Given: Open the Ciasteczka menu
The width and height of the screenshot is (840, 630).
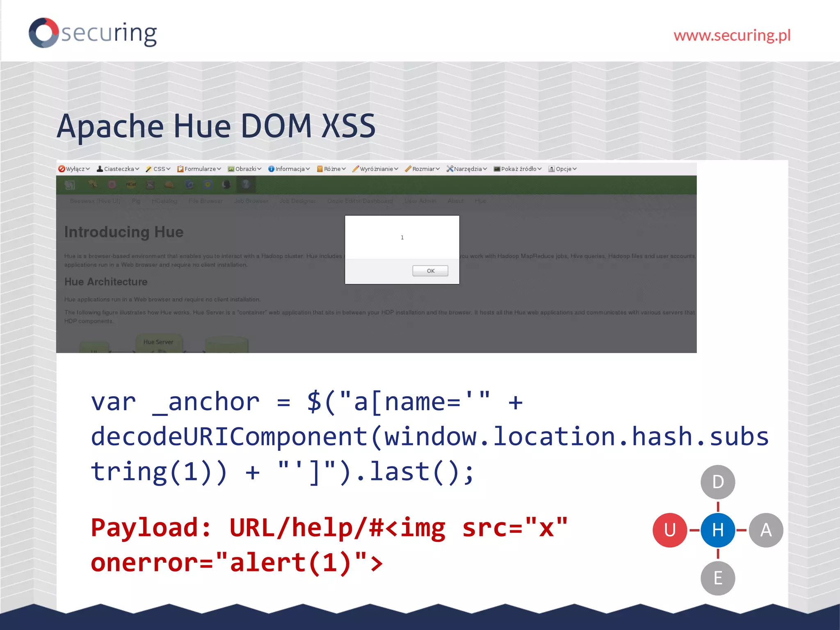Looking at the screenshot, I should coord(118,169).
